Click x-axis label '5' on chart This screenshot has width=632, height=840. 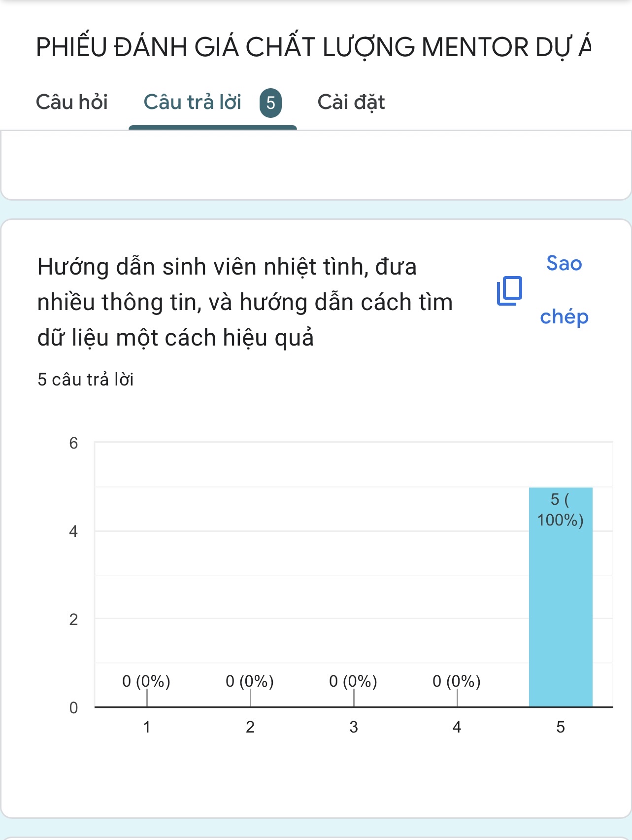tap(561, 727)
